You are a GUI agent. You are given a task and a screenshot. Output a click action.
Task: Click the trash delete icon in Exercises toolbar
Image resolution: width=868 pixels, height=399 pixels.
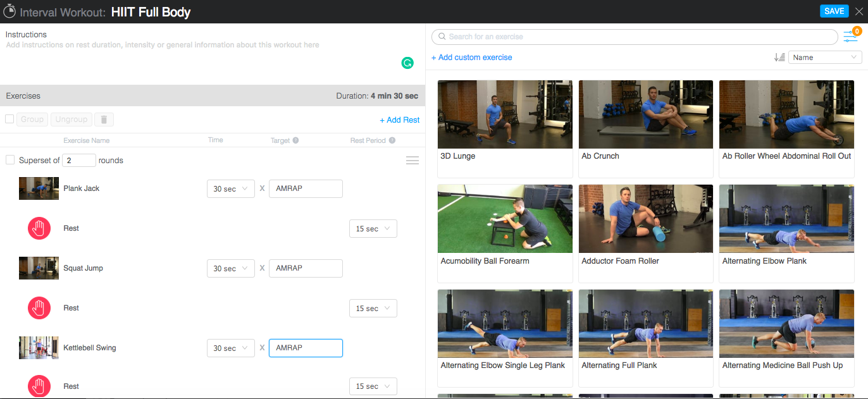(104, 119)
